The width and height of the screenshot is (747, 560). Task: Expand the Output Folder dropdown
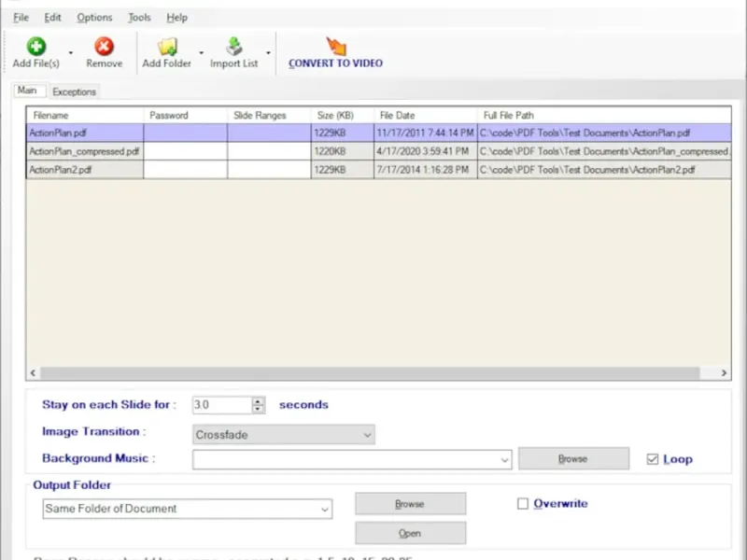tap(325, 510)
